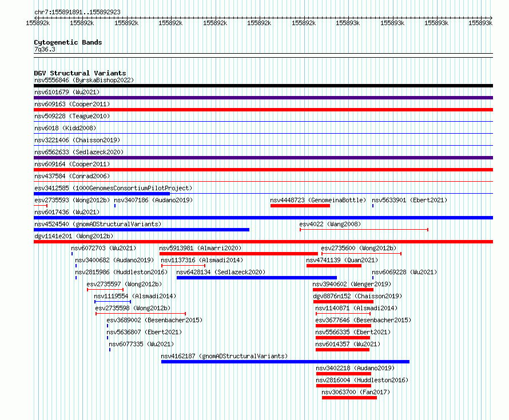509x420 pixels.
Task: Click dgv1141e201 (Wong2012b) label
Action: [74, 236]
